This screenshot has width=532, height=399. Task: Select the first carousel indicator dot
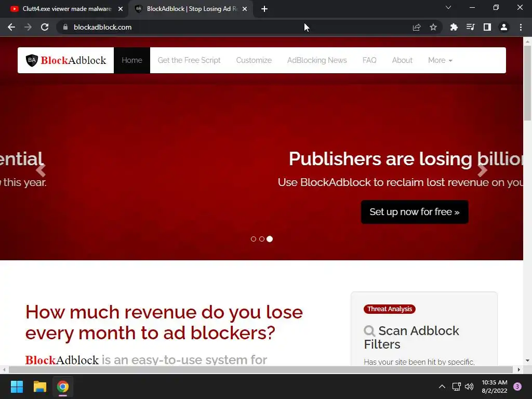click(254, 239)
